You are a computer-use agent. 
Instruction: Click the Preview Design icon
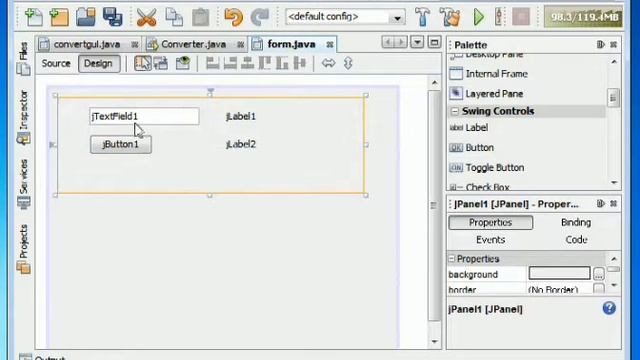(183, 63)
